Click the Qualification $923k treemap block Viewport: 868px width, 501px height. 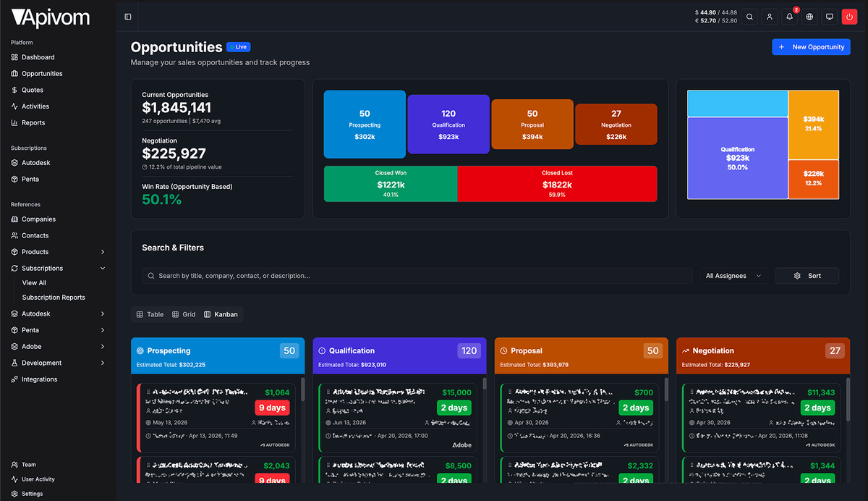[738, 158]
